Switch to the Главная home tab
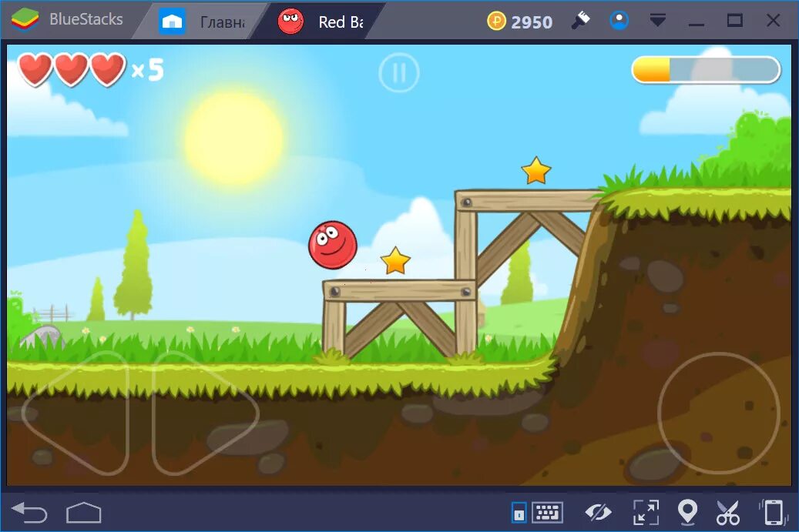Image resolution: width=799 pixels, height=532 pixels. [x=203, y=22]
